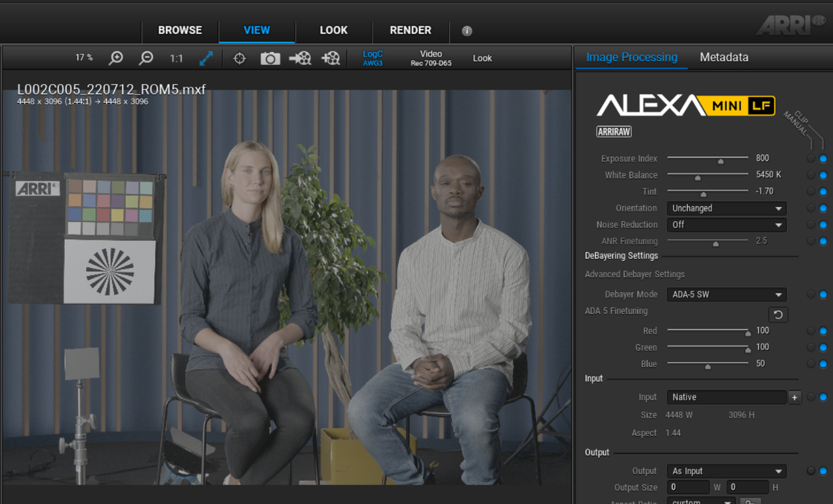Image resolution: width=833 pixels, height=504 pixels.
Task: Click the film reel arrow icon
Action: 300,59
